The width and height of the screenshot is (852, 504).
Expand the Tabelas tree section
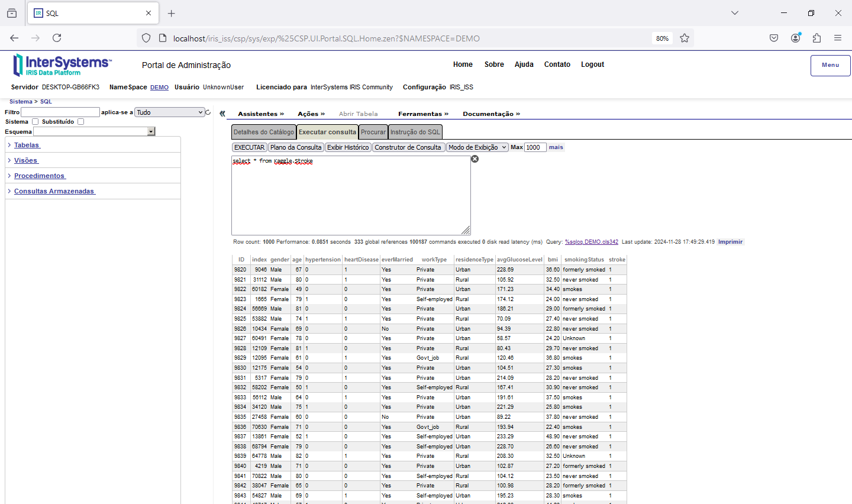pos(27,145)
